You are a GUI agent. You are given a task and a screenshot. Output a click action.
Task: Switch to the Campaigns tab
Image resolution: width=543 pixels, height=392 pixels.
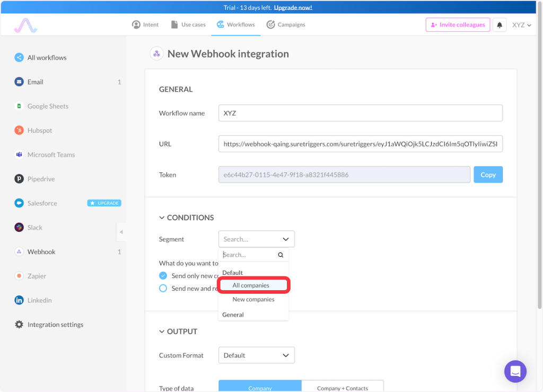(x=286, y=24)
